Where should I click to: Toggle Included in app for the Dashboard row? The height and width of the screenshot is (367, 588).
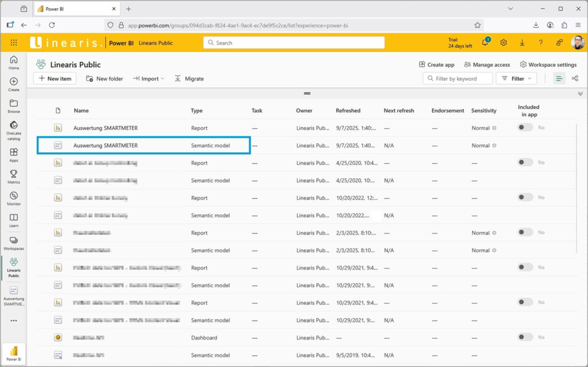(x=525, y=337)
